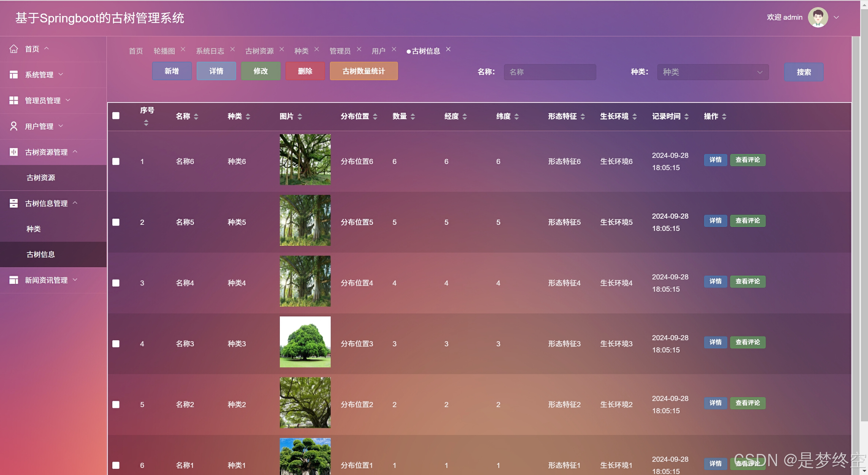Toggle select-all checkbox in table header
868x475 pixels.
pos(116,116)
